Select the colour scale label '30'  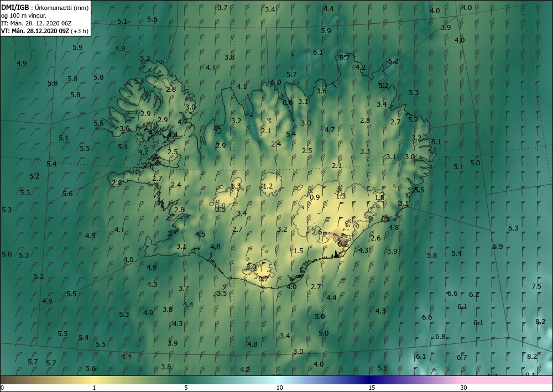click(463, 388)
